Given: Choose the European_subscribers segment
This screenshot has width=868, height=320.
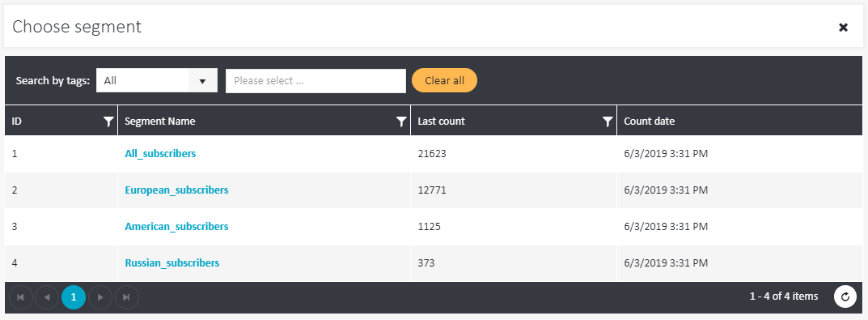Looking at the screenshot, I should click(x=176, y=190).
